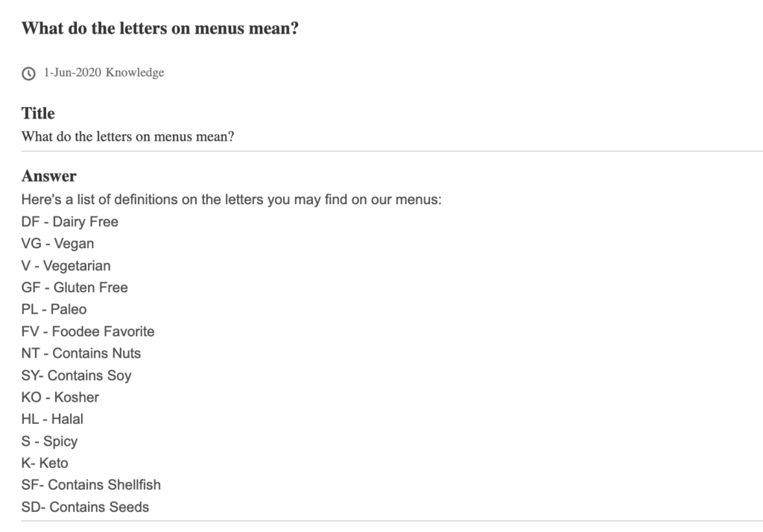763x532 pixels.
Task: Click the SF- Contains Shellfish entry
Action: click(x=91, y=485)
